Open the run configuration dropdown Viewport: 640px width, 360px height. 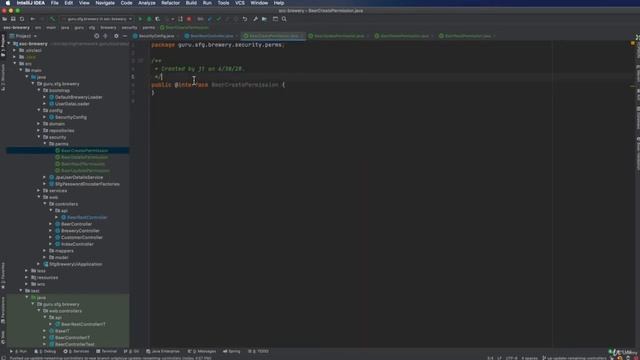(x=97, y=19)
